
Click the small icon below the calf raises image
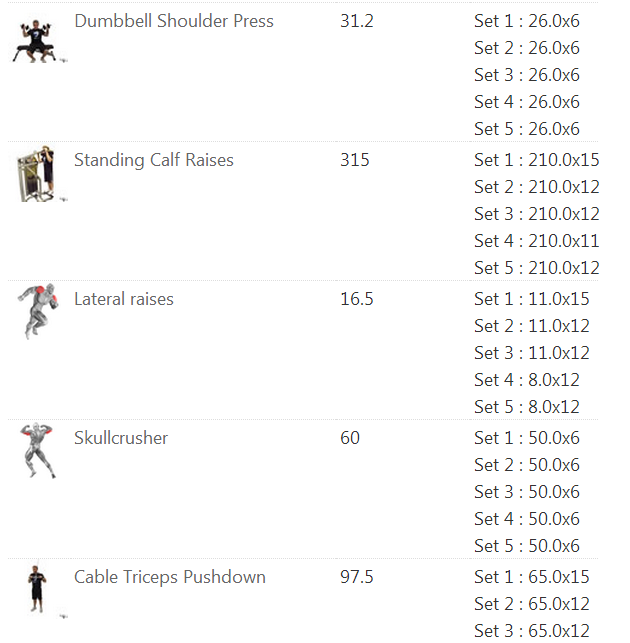64,199
